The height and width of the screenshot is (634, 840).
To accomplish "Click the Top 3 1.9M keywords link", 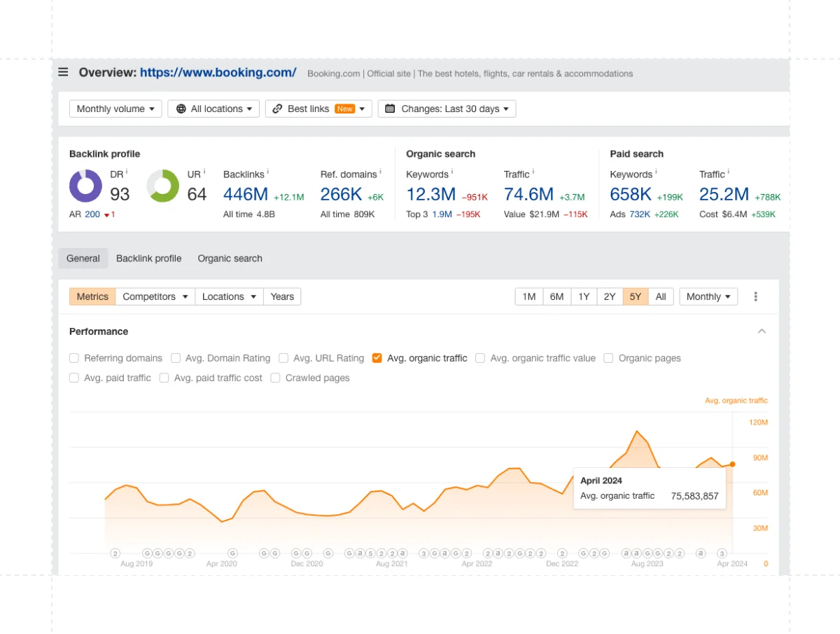I will coord(442,214).
